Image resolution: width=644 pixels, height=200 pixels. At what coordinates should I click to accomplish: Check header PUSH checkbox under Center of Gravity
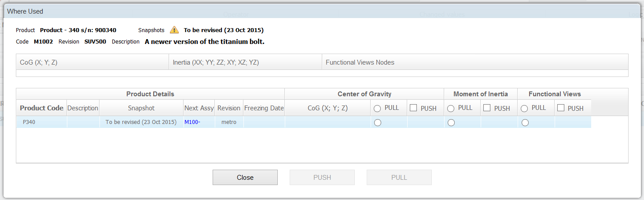click(x=413, y=108)
